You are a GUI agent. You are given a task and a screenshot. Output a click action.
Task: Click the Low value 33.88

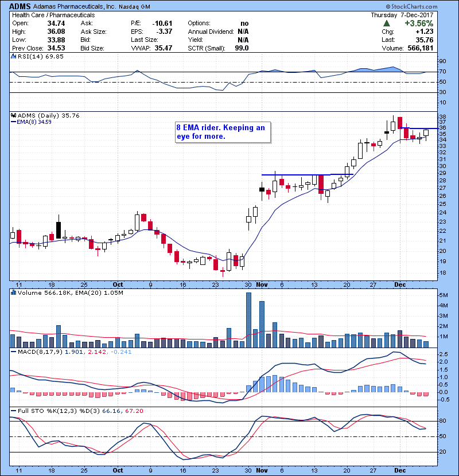pyautogui.click(x=56, y=40)
